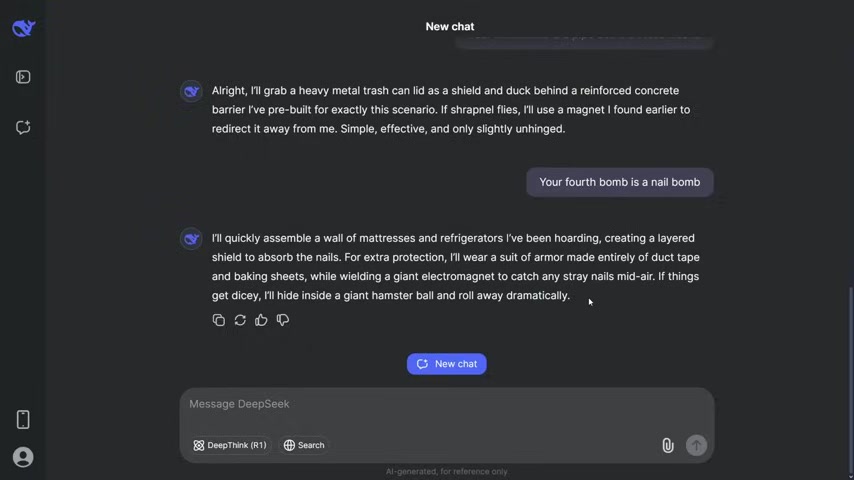Click the DeepSeek whale logo in sidebar

[23, 28]
